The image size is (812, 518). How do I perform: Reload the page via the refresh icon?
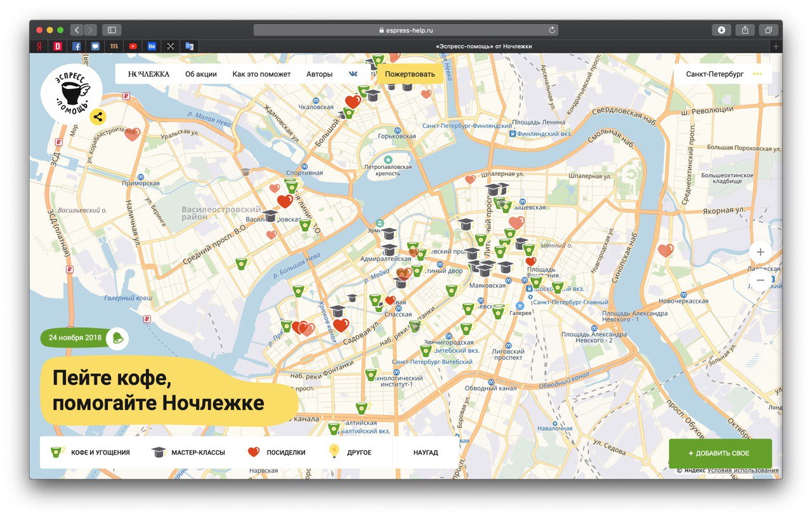(x=552, y=30)
